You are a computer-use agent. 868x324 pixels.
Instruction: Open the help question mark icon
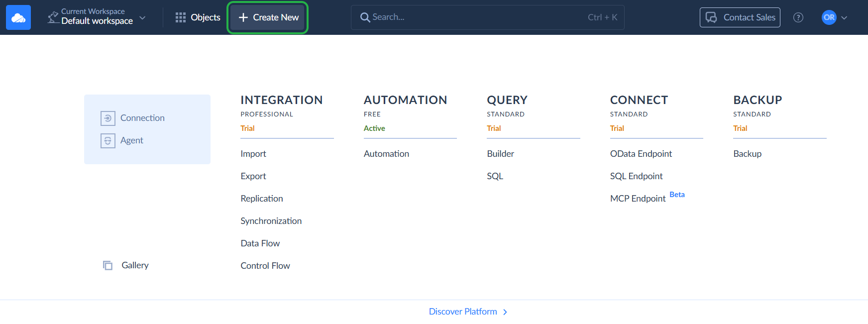click(x=798, y=17)
